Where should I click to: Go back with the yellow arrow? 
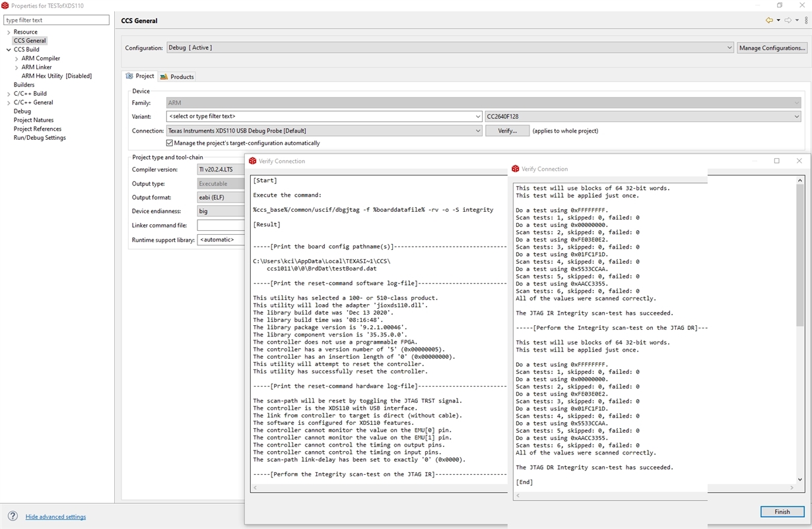click(x=769, y=20)
